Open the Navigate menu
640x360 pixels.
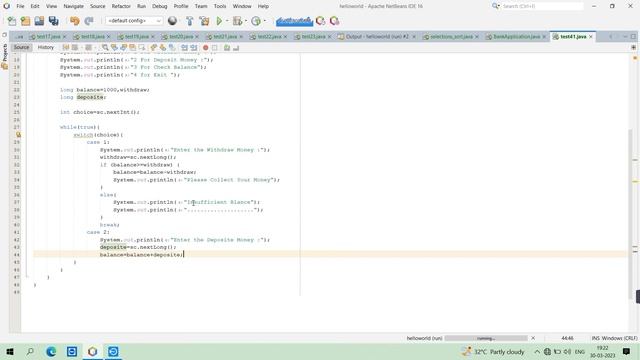tap(73, 6)
